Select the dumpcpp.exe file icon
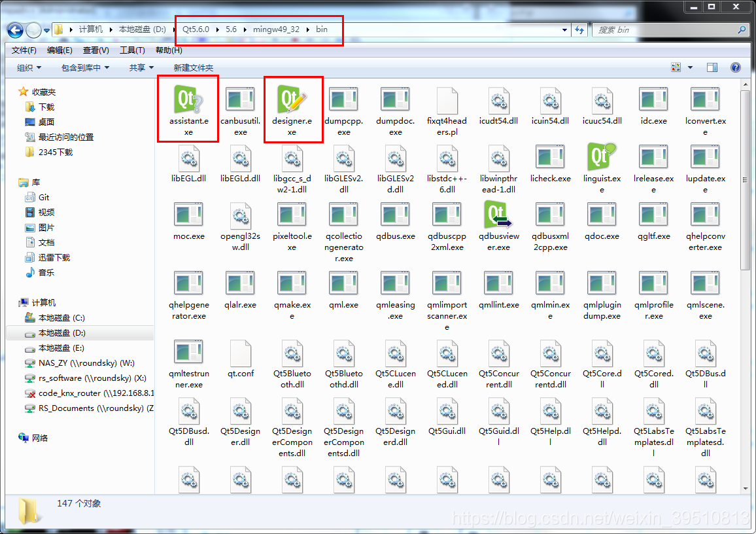The image size is (756, 534). coord(344,100)
